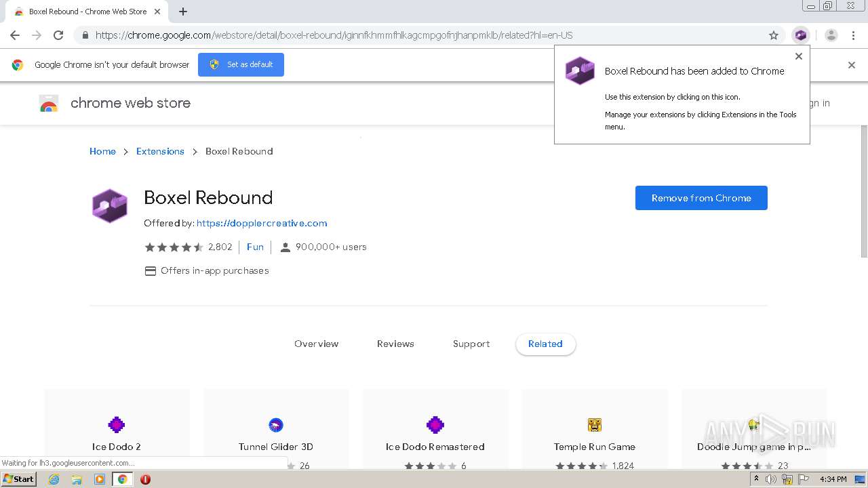Click the Boxel Rebound icon in popup

(x=580, y=70)
